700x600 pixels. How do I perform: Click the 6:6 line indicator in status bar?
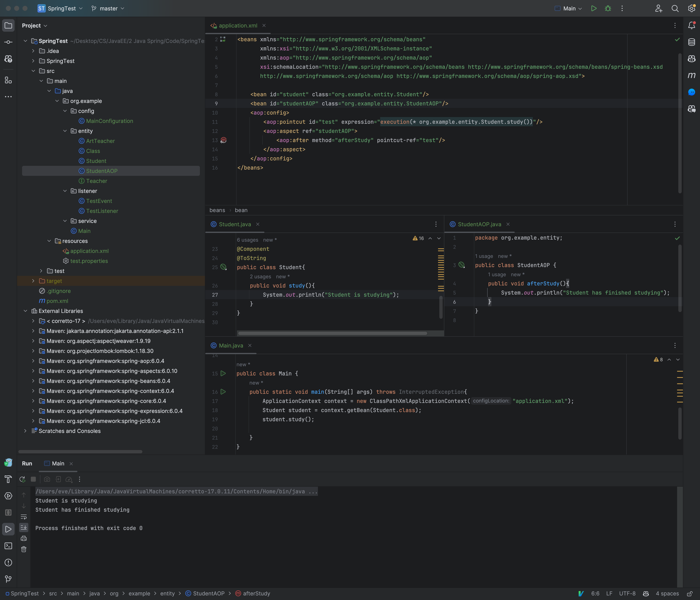[x=595, y=594]
